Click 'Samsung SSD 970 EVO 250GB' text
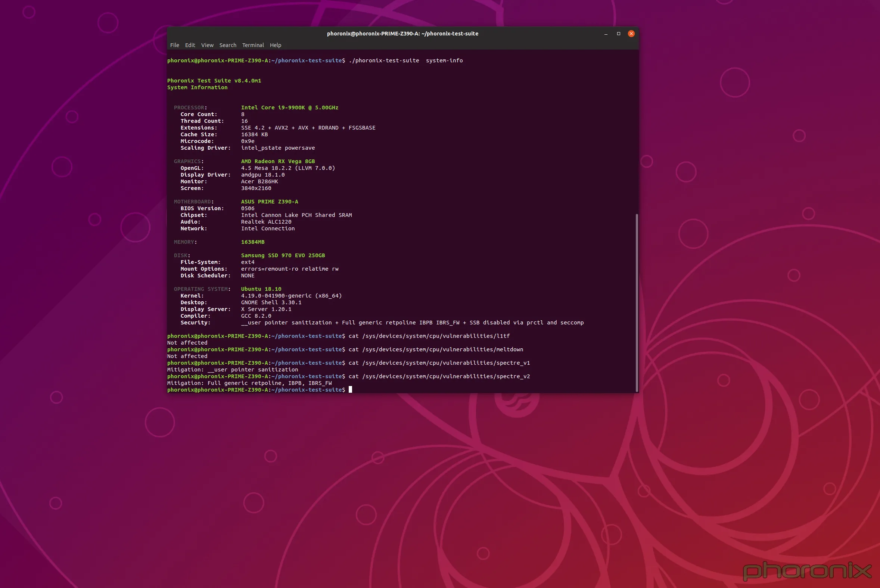The height and width of the screenshot is (588, 880). click(283, 255)
